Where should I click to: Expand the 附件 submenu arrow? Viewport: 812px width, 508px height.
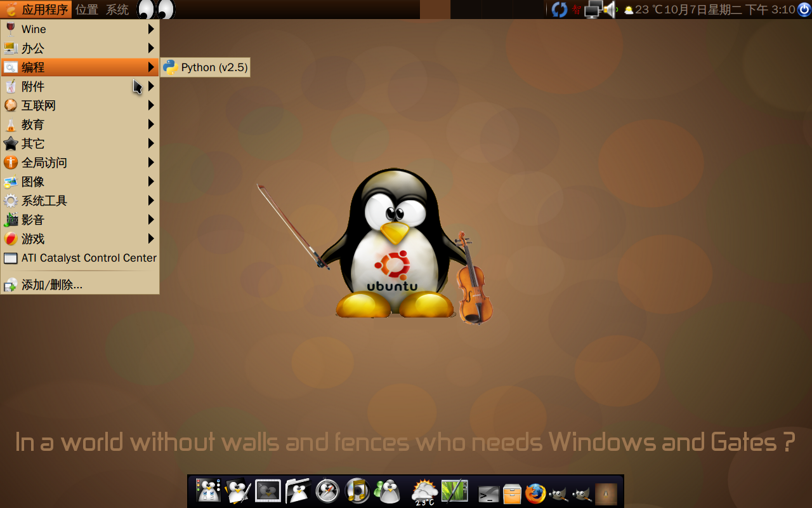(x=151, y=86)
